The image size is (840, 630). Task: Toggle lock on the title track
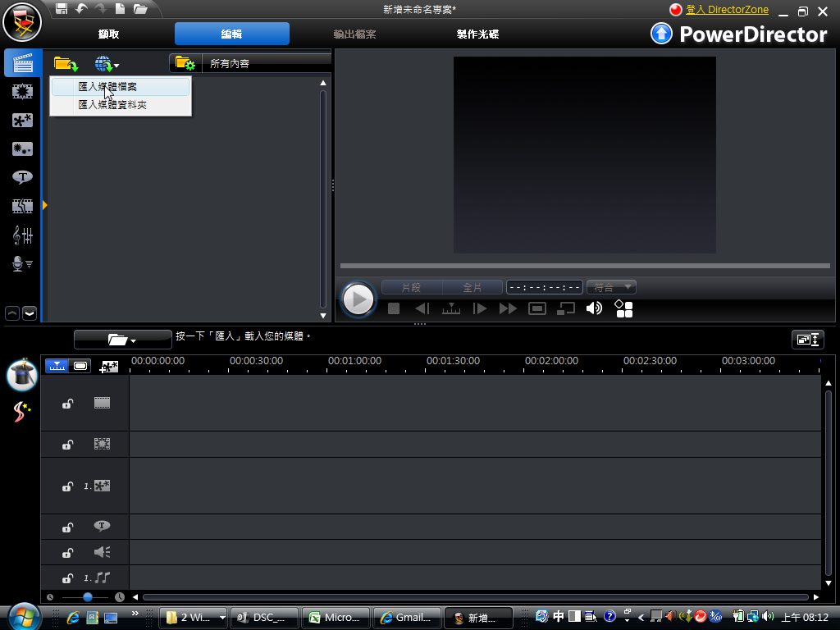click(68, 527)
